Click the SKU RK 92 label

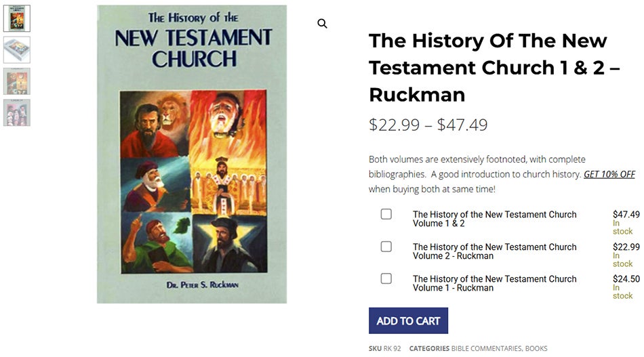pos(385,349)
